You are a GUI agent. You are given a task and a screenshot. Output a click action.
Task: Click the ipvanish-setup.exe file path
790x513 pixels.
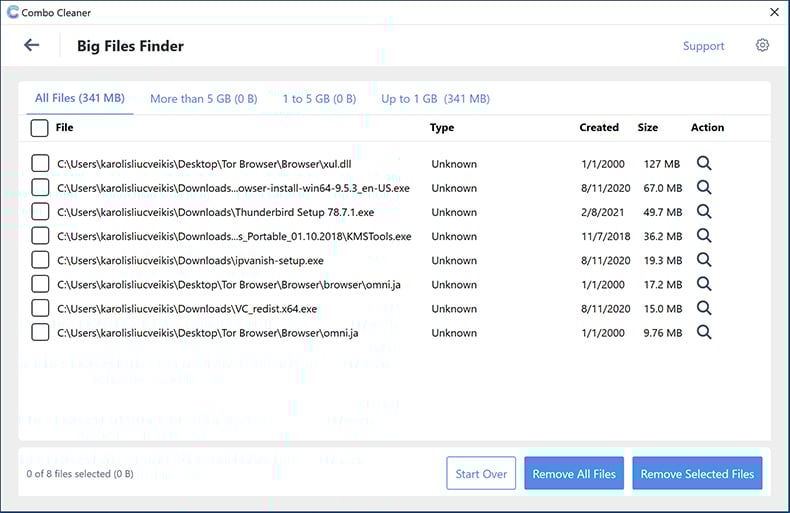(190, 261)
